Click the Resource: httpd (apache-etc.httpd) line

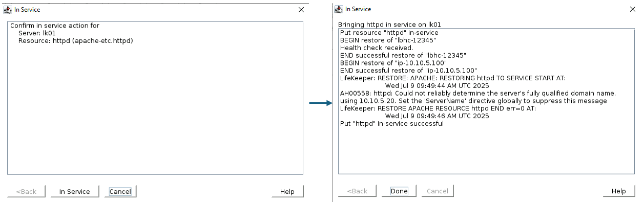tap(76, 41)
